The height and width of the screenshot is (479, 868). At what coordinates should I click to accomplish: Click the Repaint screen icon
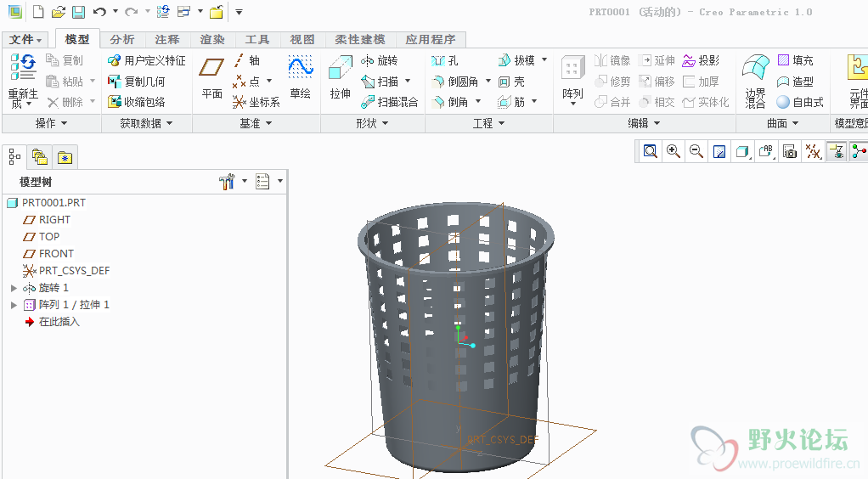point(719,151)
